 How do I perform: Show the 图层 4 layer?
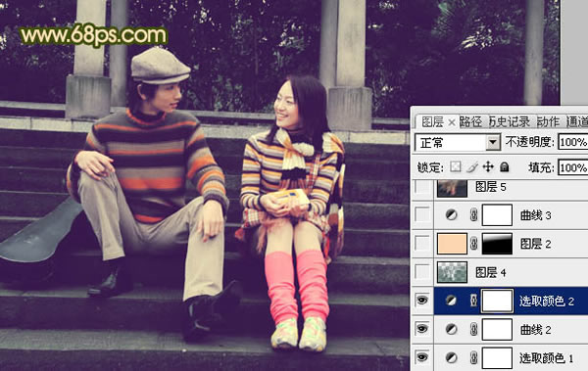421,272
